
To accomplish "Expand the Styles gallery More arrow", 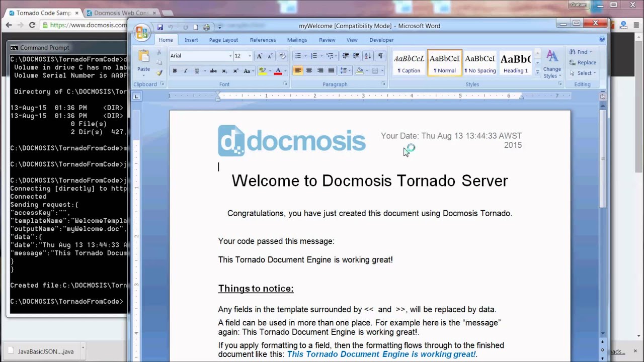I will click(537, 72).
